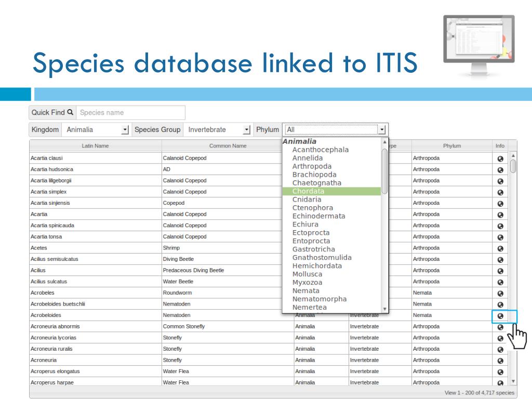This screenshot has height=399, width=532.
Task: Select the Common Stonefly cell
Action: coord(228,326)
